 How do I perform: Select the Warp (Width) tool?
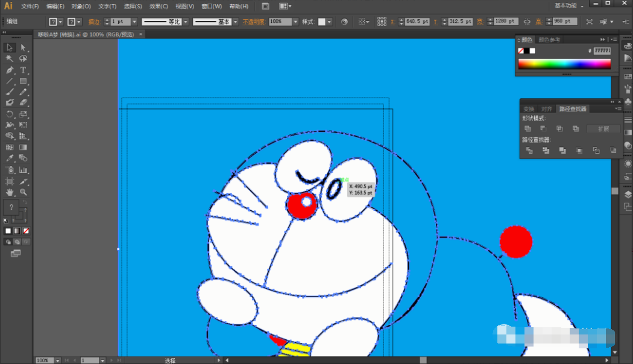[x=9, y=125]
